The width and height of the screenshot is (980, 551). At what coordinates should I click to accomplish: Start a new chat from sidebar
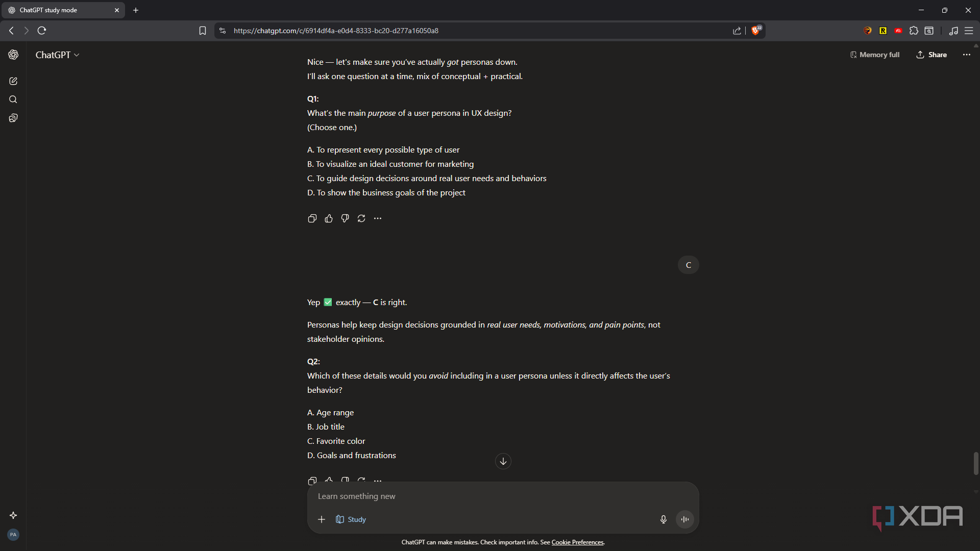click(13, 81)
